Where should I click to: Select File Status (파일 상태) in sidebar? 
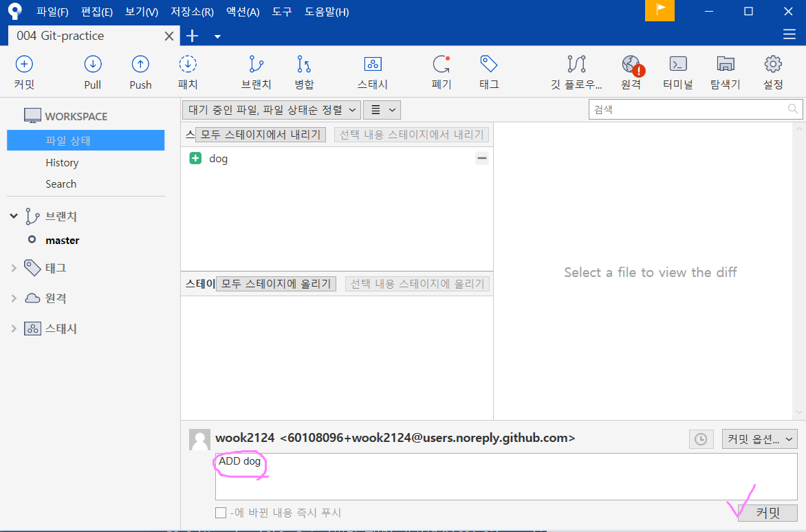click(86, 140)
